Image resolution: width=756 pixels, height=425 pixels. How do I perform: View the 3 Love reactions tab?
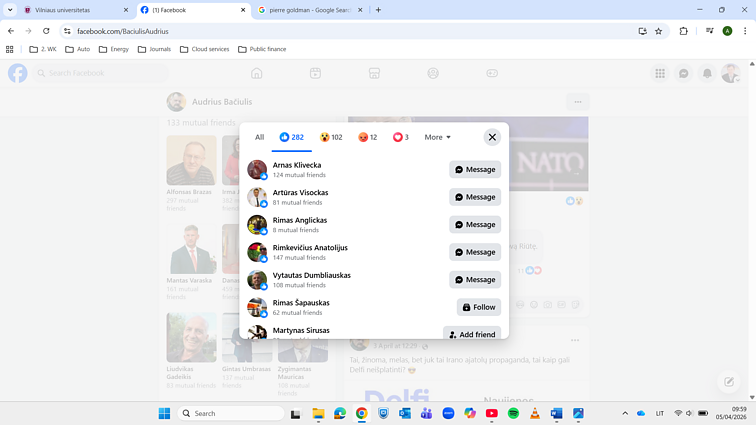(x=401, y=137)
